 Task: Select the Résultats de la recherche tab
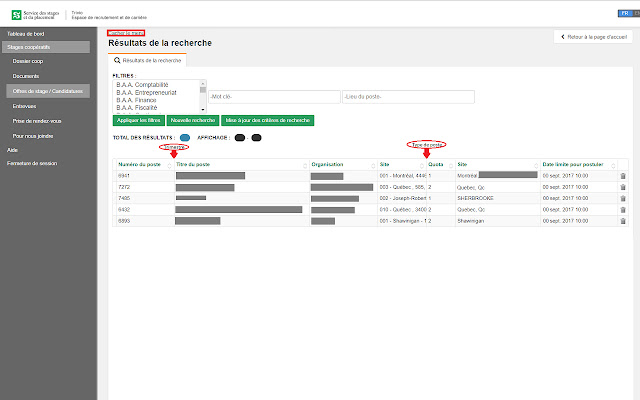[x=147, y=60]
